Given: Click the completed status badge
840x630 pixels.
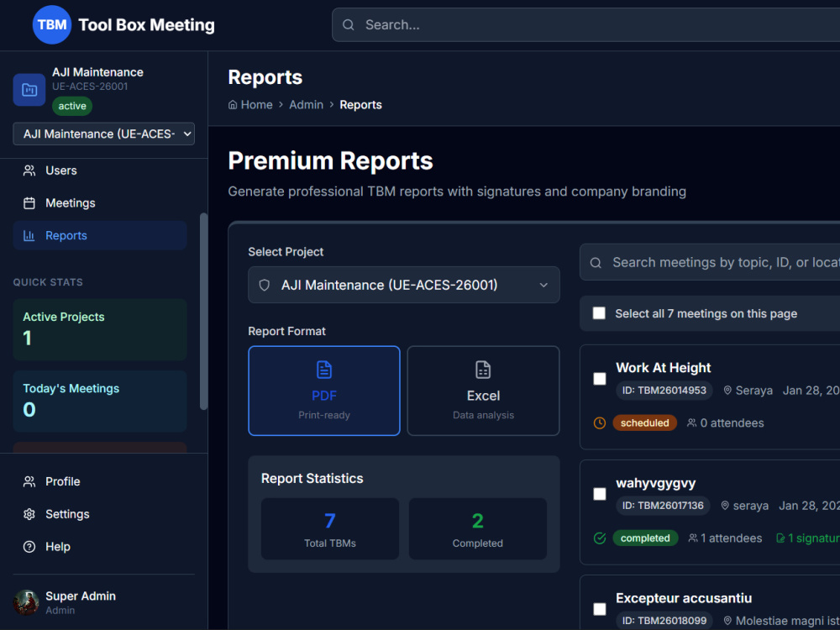Looking at the screenshot, I should 645,538.
